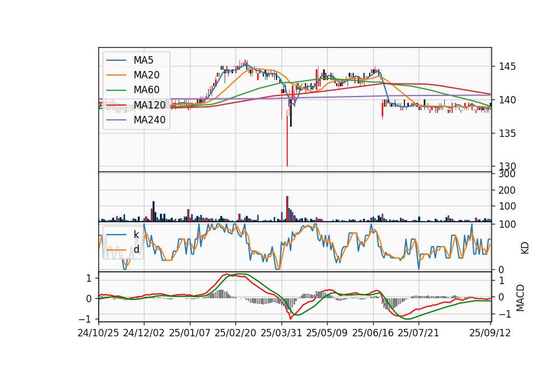Click the KD axis title
Viewport: 546px width, 392px height.
click(525, 248)
